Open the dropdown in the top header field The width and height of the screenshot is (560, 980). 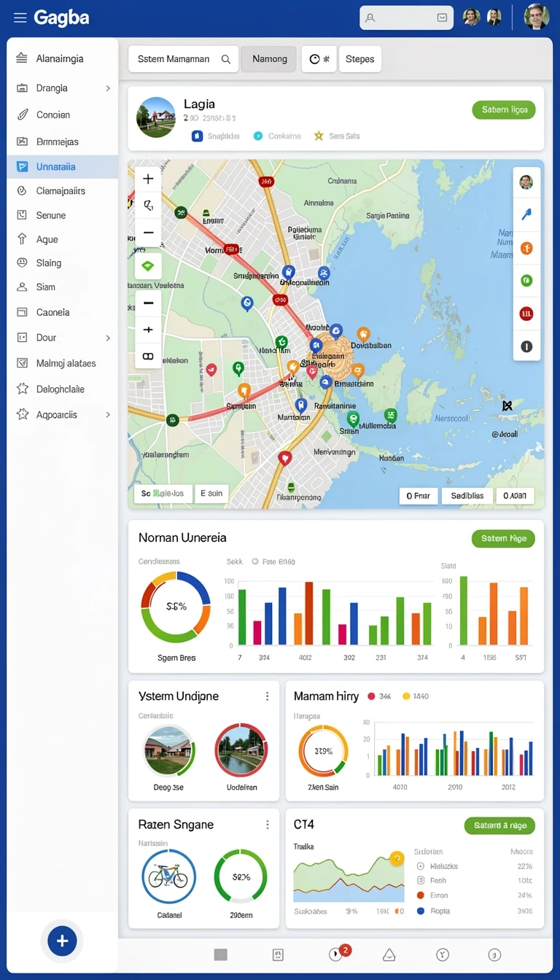tap(442, 17)
